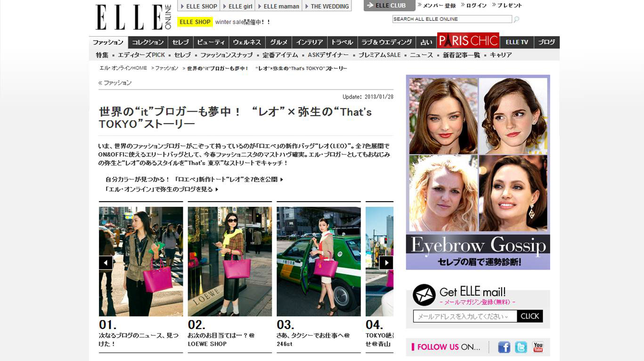This screenshot has height=361, width=644.
Task: Select the トラベル tab
Action: tap(342, 42)
